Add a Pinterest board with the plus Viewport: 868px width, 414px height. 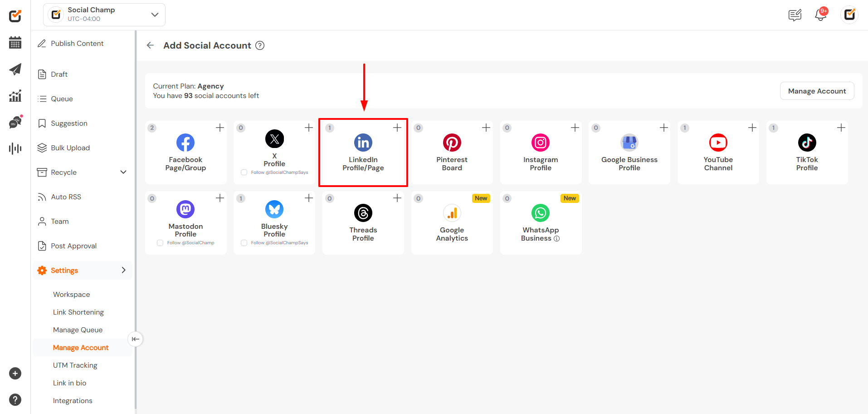(x=486, y=128)
